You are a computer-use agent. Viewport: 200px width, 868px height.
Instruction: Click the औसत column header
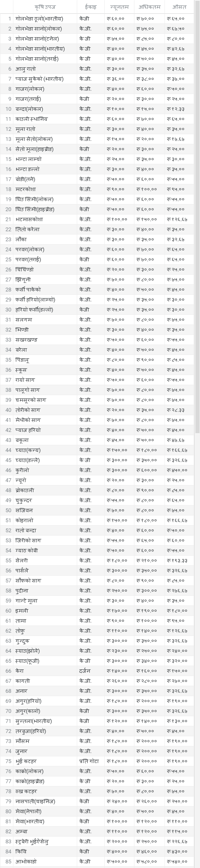click(x=180, y=7)
